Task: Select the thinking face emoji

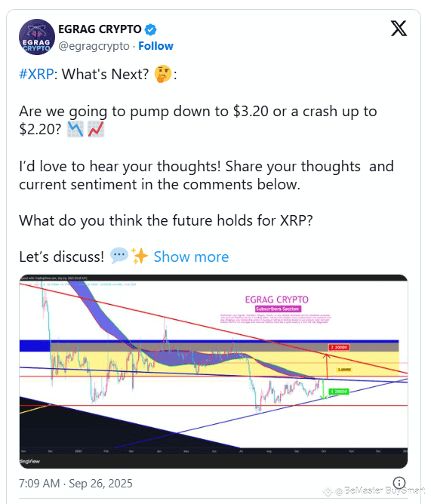Action: tap(163, 74)
